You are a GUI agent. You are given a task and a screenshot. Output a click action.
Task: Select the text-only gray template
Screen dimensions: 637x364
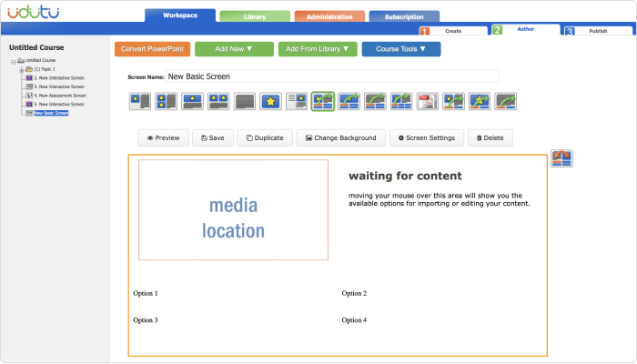coord(245,101)
